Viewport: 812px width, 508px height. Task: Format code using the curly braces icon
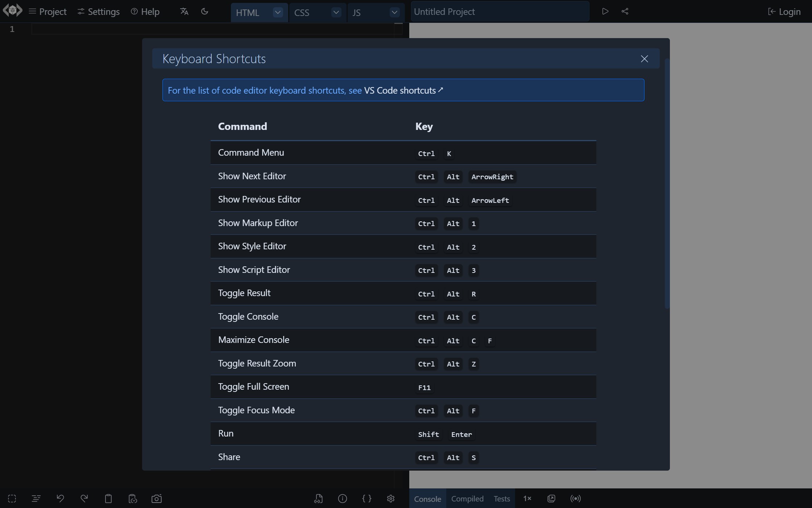click(367, 499)
